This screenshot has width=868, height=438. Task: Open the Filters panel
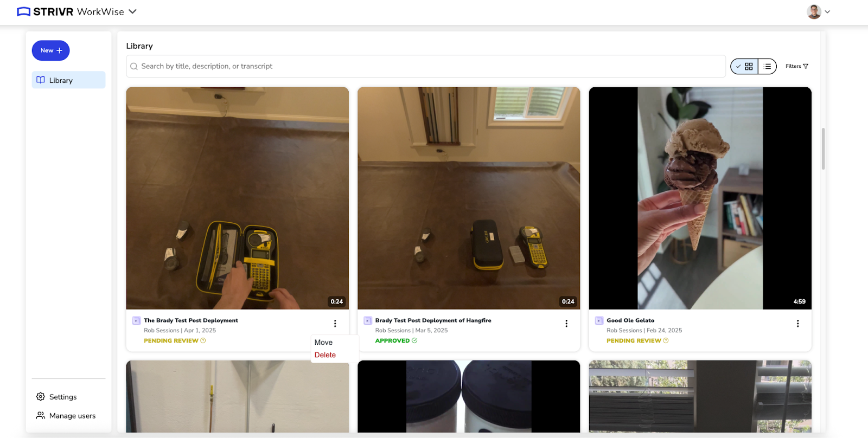[797, 66]
